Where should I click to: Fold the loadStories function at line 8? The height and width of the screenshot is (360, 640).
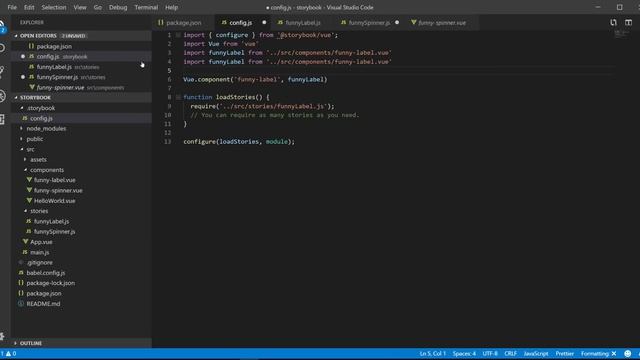(x=178, y=97)
